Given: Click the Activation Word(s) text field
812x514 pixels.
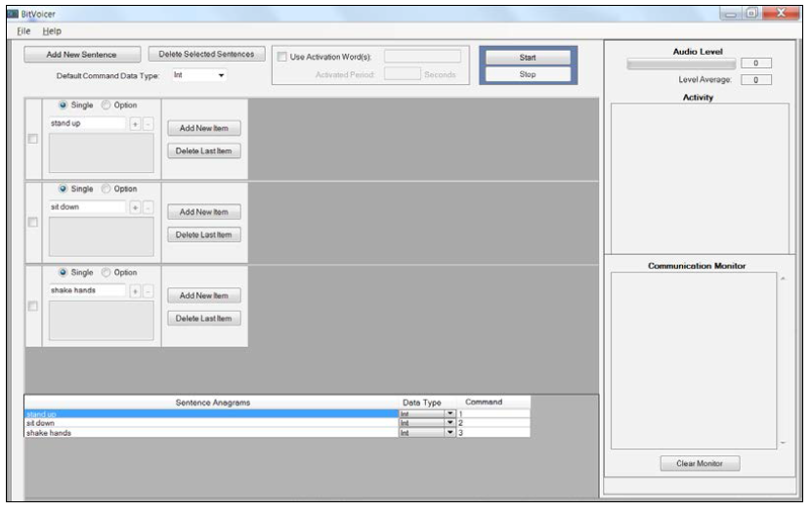Looking at the screenshot, I should point(422,57).
